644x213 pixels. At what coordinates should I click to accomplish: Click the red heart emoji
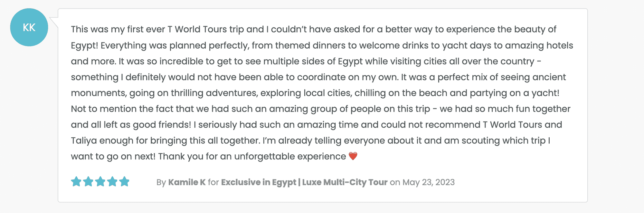point(353,156)
